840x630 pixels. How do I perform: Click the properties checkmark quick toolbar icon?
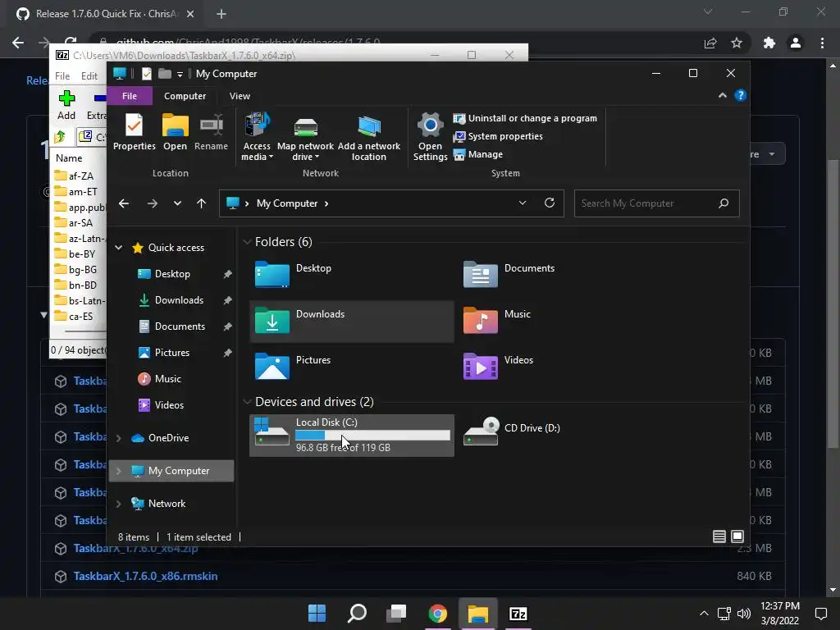pyautogui.click(x=146, y=73)
